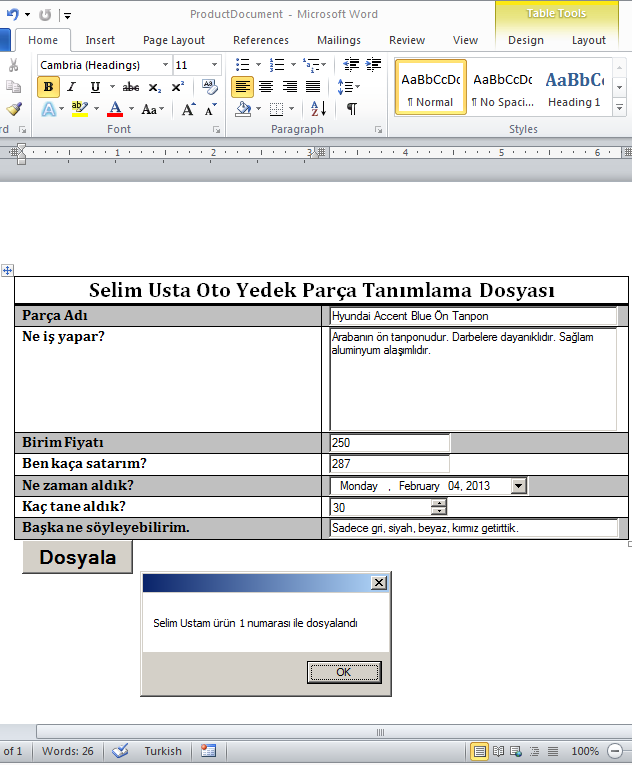Click the Parça Adı text field

[x=473, y=316]
